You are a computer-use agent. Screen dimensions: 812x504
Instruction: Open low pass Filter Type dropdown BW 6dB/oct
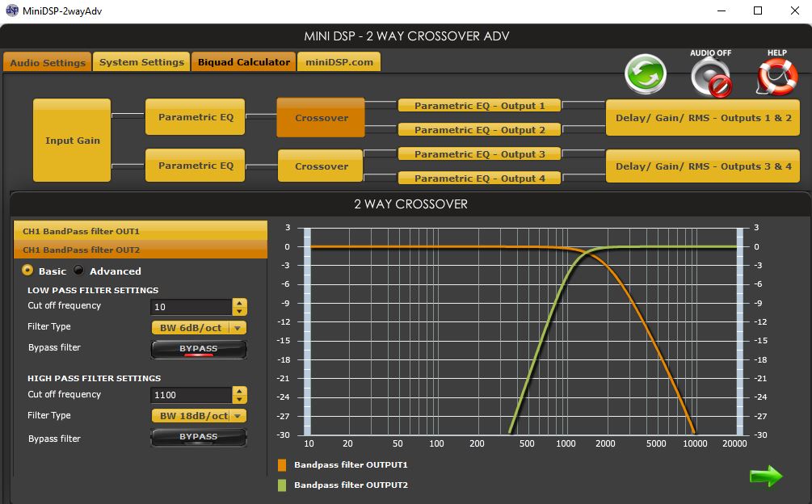tap(199, 328)
